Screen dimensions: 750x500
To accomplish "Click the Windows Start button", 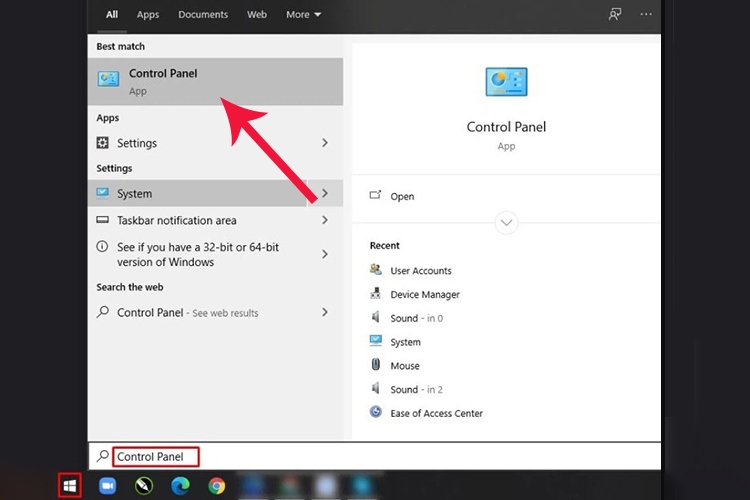I will pos(69,486).
